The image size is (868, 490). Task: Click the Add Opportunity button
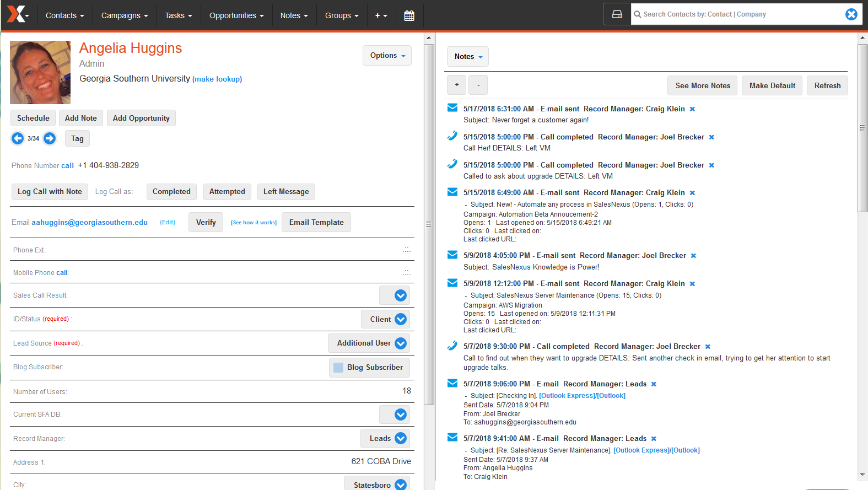coord(141,118)
